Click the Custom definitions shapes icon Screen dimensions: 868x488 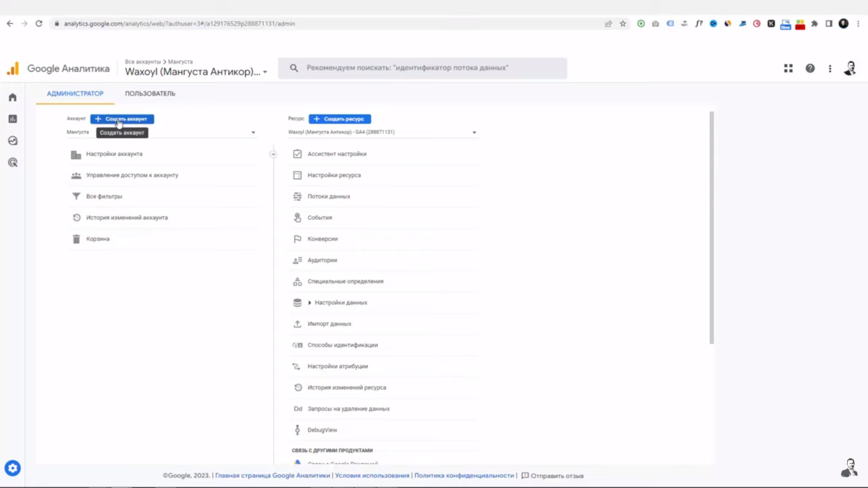(297, 281)
